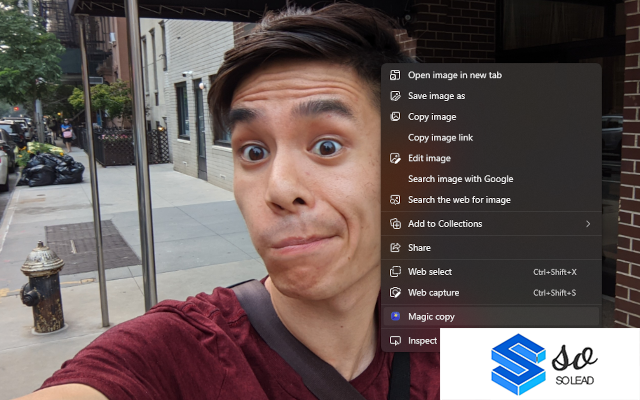
Task: Click the Web capture icon
Action: (x=395, y=293)
